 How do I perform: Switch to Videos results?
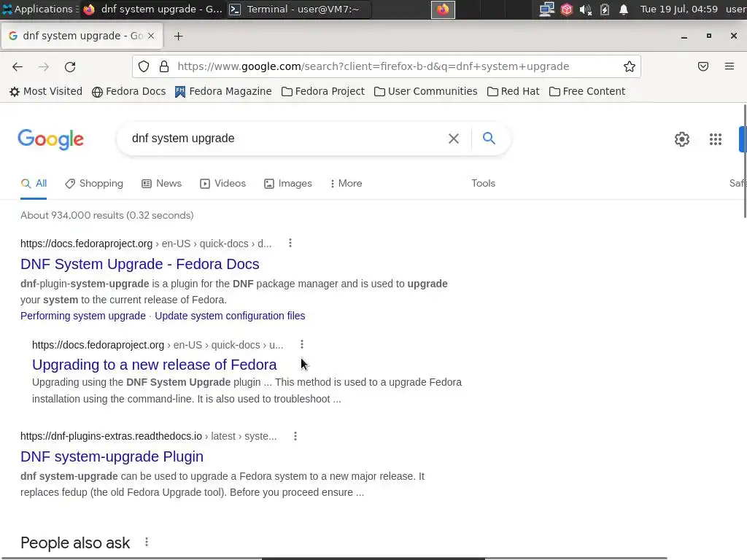(x=222, y=183)
